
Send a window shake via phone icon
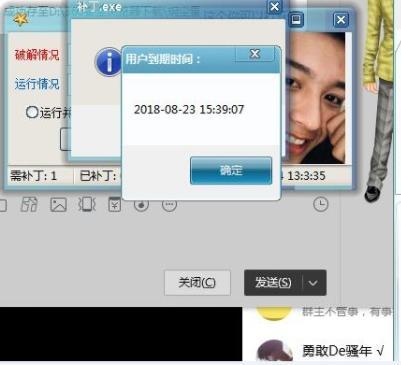tap(87, 204)
